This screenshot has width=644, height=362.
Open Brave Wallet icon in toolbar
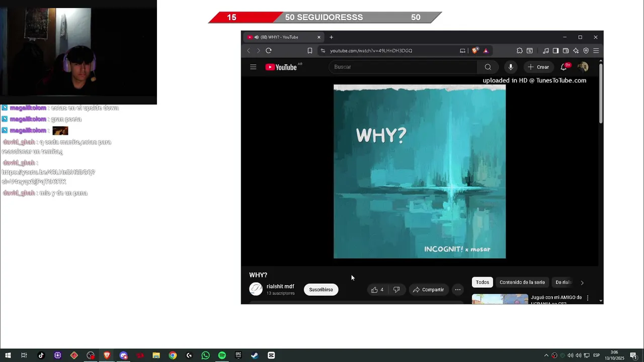[566, 50]
